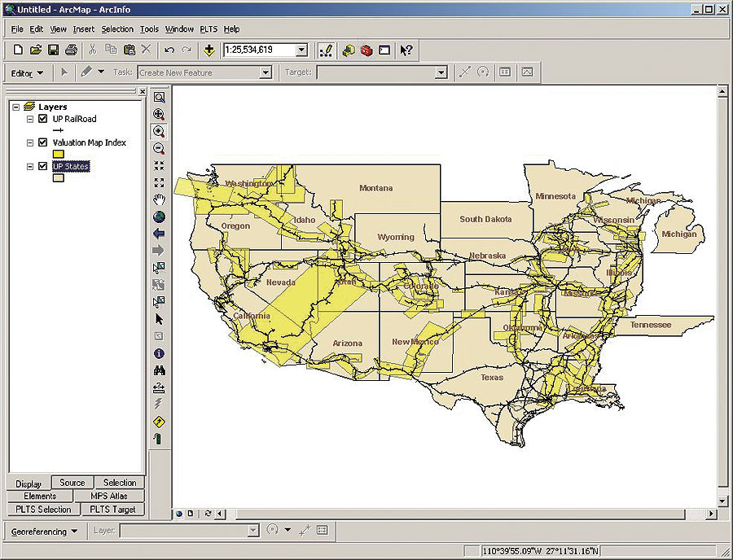Open the Insert menu

click(84, 29)
